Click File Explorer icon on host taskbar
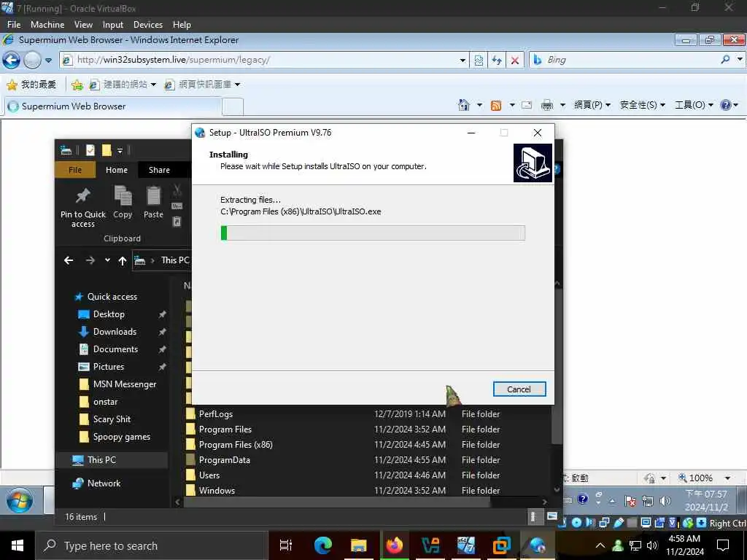 pos(358,545)
